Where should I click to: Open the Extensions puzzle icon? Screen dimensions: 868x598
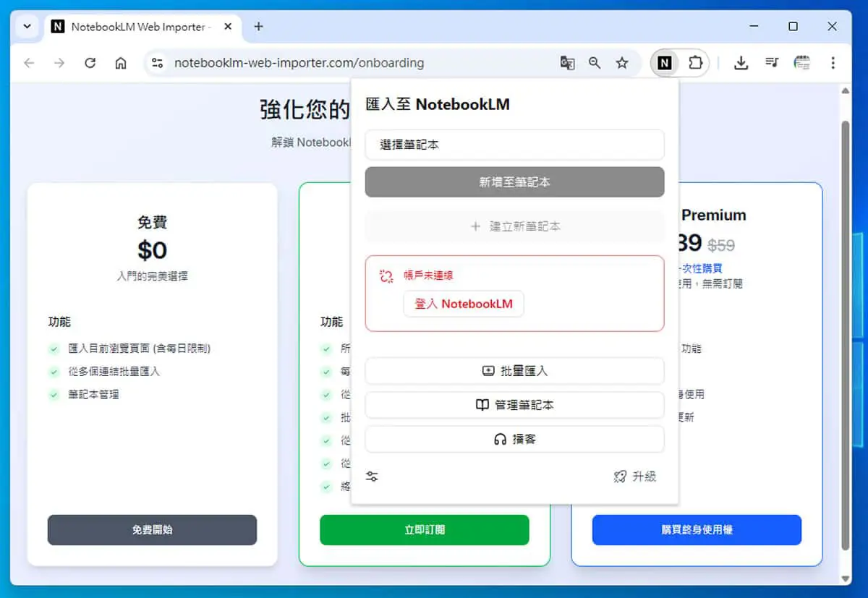coord(695,63)
